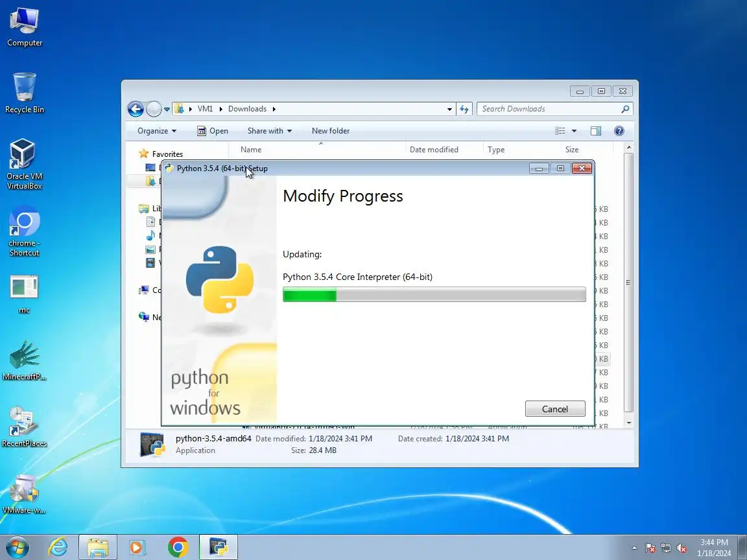This screenshot has height=560, width=747.
Task: Expand the arrow after VM1 in address bar
Action: click(220, 109)
